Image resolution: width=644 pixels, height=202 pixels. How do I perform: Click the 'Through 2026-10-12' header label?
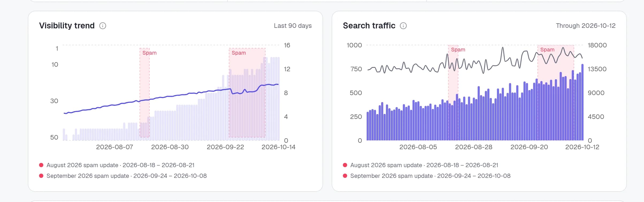[x=586, y=26]
